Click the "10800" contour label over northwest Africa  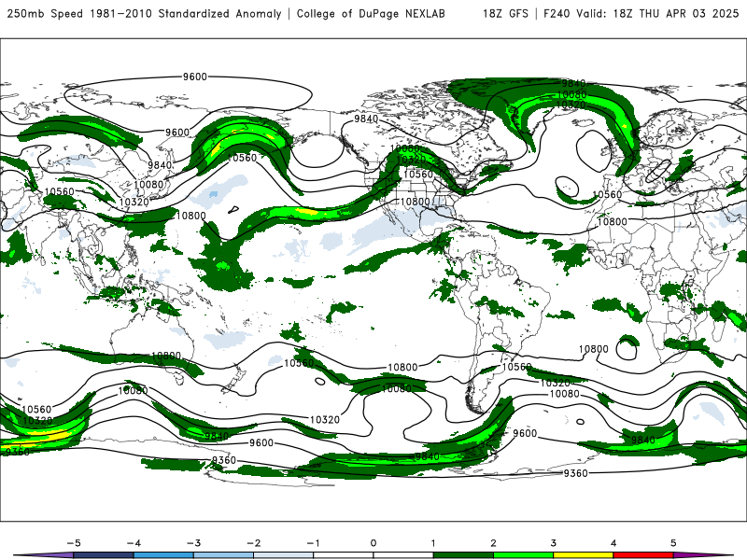pyautogui.click(x=613, y=221)
